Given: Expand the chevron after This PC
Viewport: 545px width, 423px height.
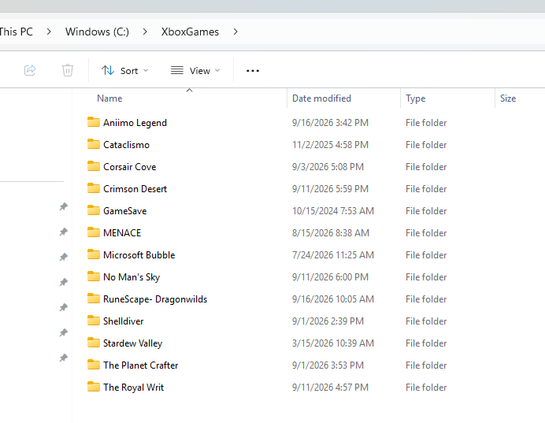Looking at the screenshot, I should pos(49,32).
